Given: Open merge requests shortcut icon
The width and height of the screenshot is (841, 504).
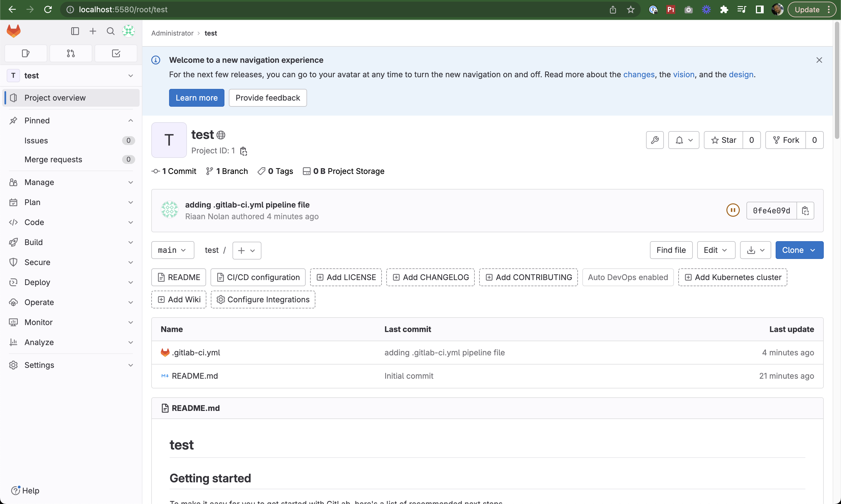Looking at the screenshot, I should (x=71, y=53).
